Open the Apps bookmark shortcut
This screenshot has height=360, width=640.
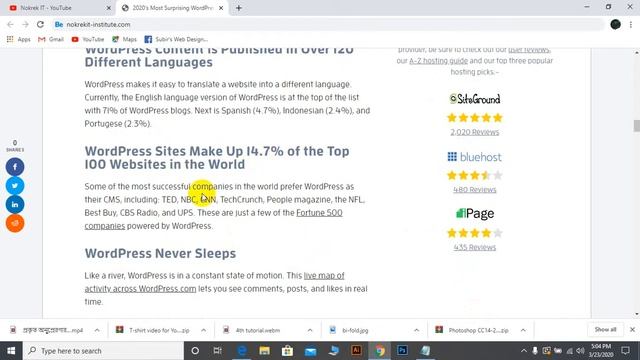pos(18,39)
